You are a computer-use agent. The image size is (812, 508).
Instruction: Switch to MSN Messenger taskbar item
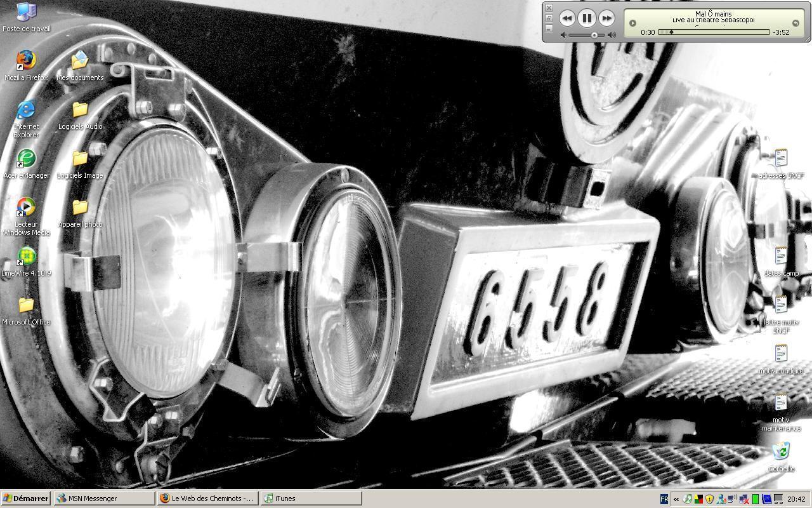tap(104, 498)
